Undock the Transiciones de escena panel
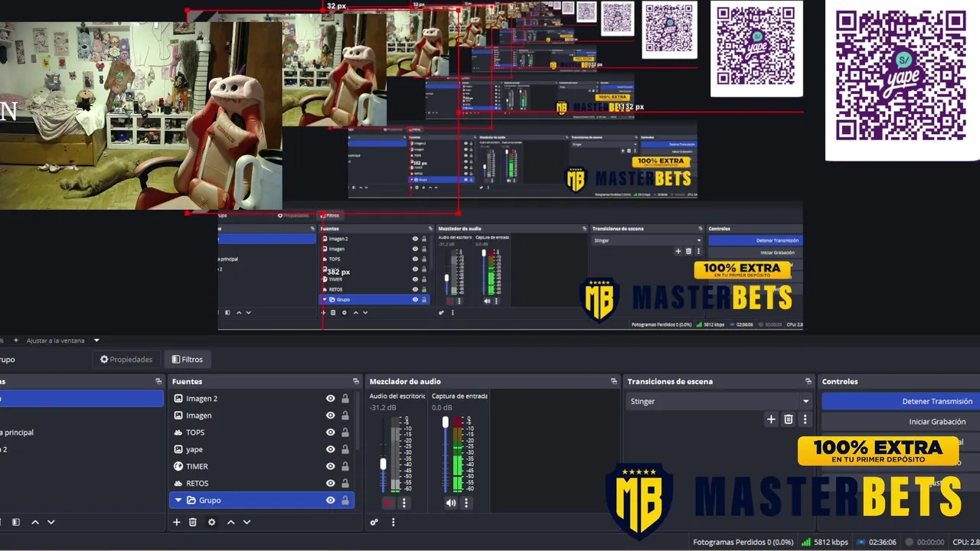Viewport: 980px width, 551px height. click(808, 381)
